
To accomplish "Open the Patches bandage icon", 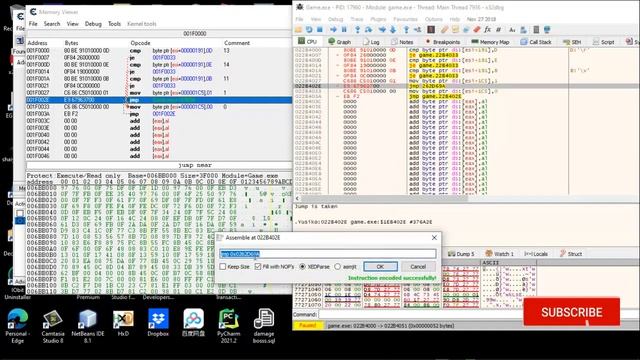I will click(444, 30).
